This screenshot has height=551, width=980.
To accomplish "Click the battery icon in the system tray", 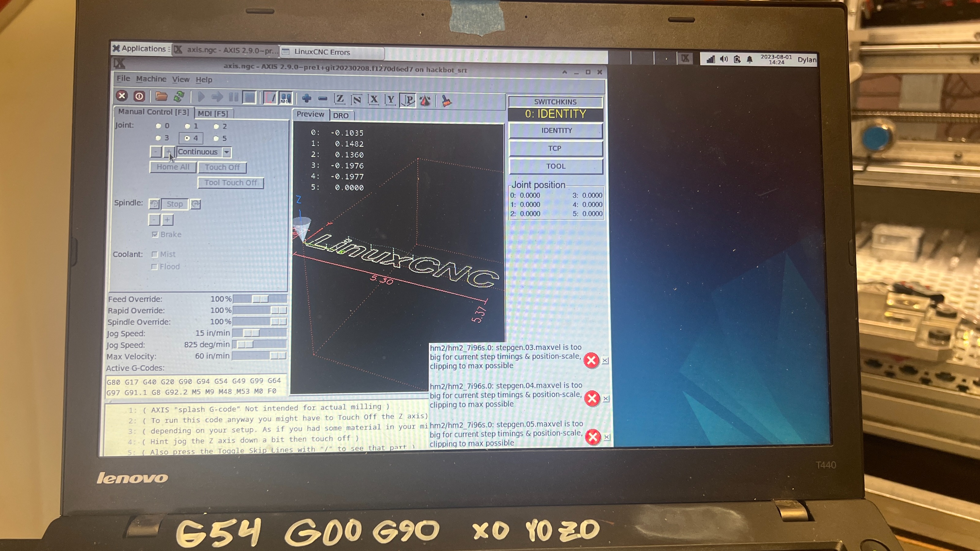I will (x=737, y=59).
